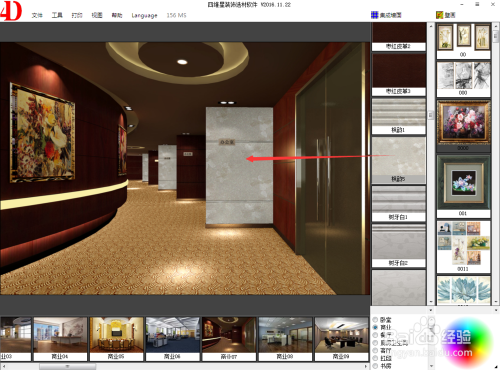Choose the 枣红皮革3 dark red material swatch

399,75
